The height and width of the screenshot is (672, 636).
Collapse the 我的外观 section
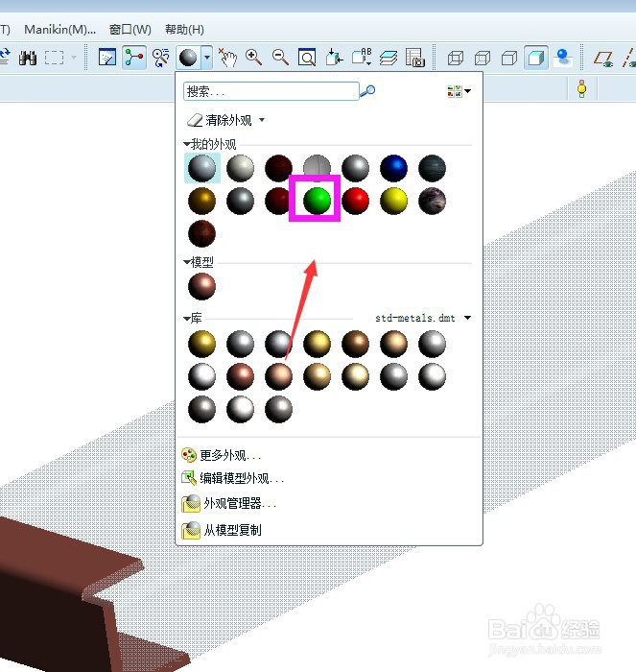coord(187,144)
